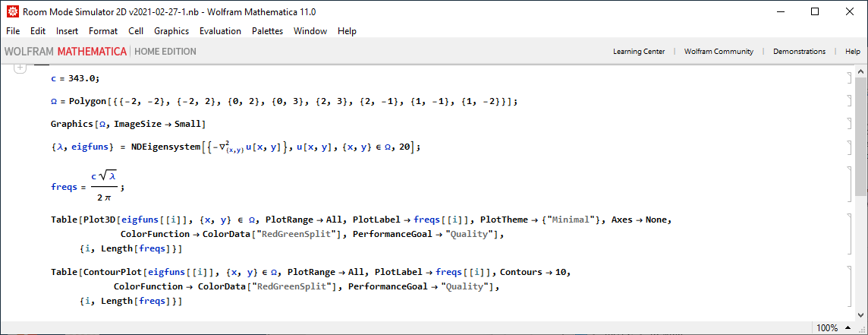Open the Cell menu

[x=136, y=31]
